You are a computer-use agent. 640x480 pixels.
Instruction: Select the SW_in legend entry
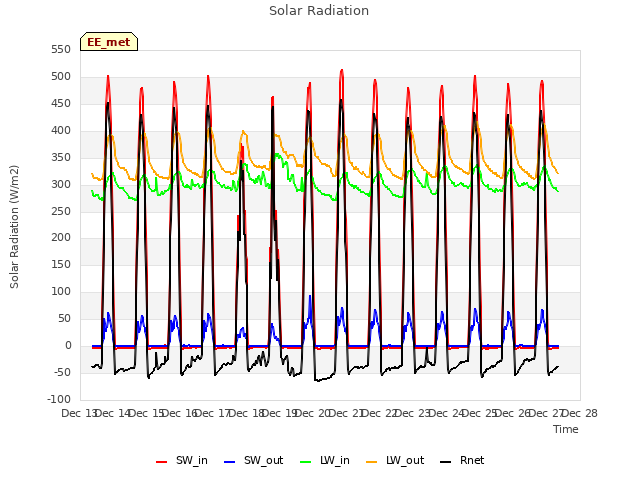[182, 460]
